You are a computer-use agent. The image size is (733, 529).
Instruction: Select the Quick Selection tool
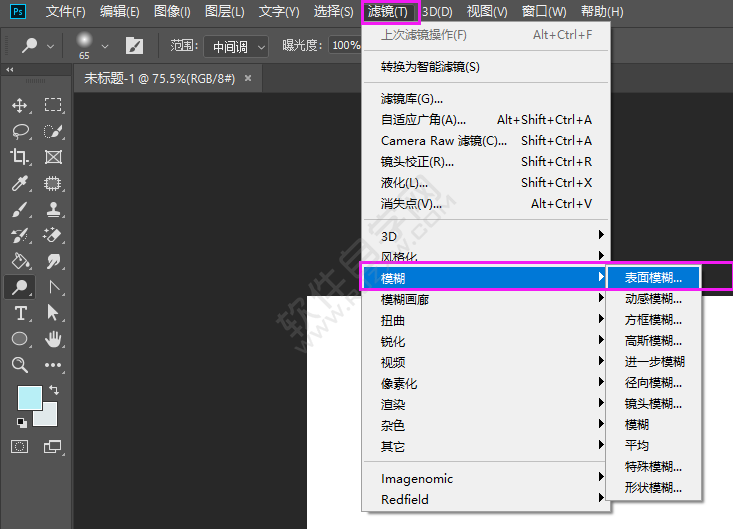click(53, 131)
